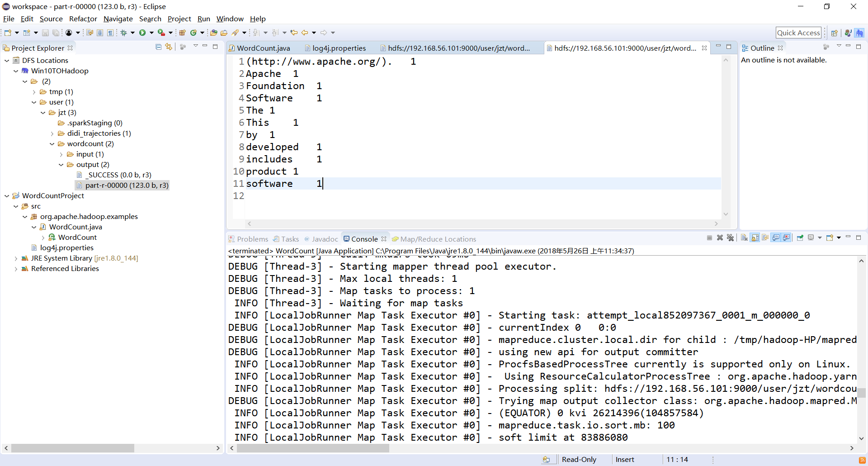Click the Open Perspective icon
Image resolution: width=868 pixels, height=466 pixels.
(x=835, y=33)
